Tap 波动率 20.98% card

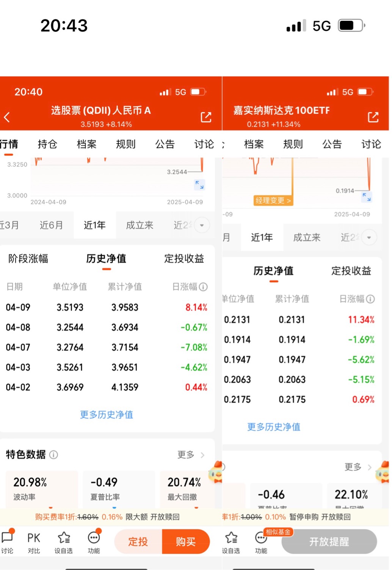[41, 489]
